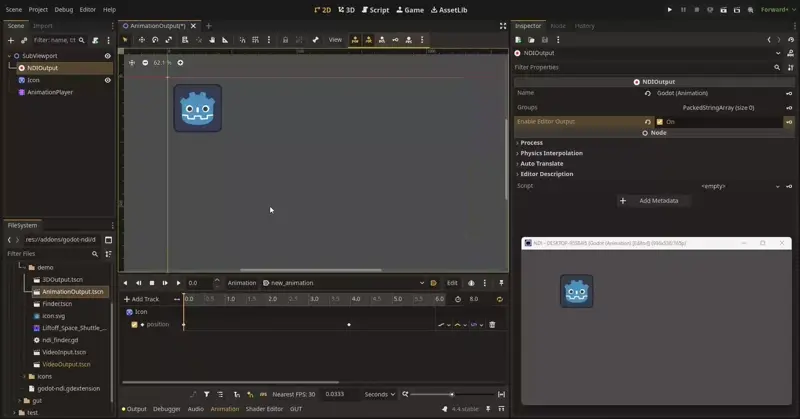Toggle Enable Editor Output checkbox
The width and height of the screenshot is (800, 419).
[x=660, y=122]
